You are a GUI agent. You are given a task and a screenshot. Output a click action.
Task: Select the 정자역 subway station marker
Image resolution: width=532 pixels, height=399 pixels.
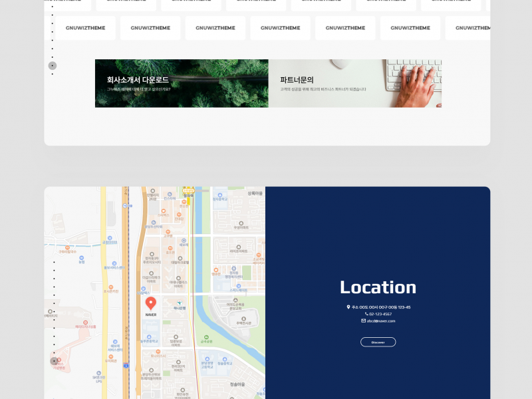188,191
